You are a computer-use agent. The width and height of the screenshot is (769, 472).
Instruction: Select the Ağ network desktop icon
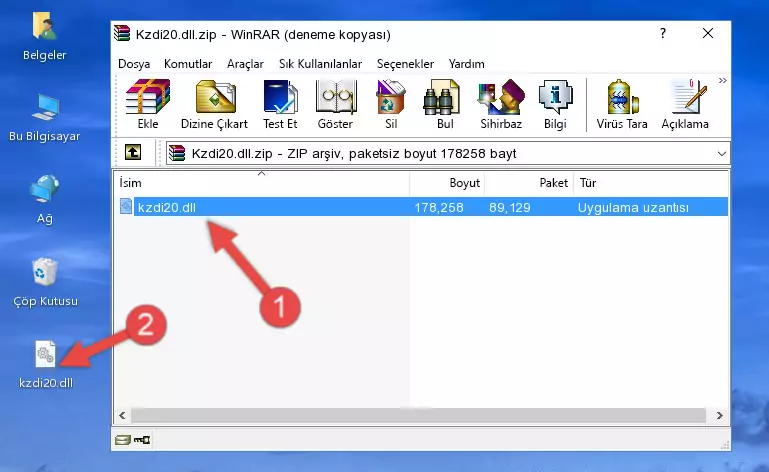point(44,200)
